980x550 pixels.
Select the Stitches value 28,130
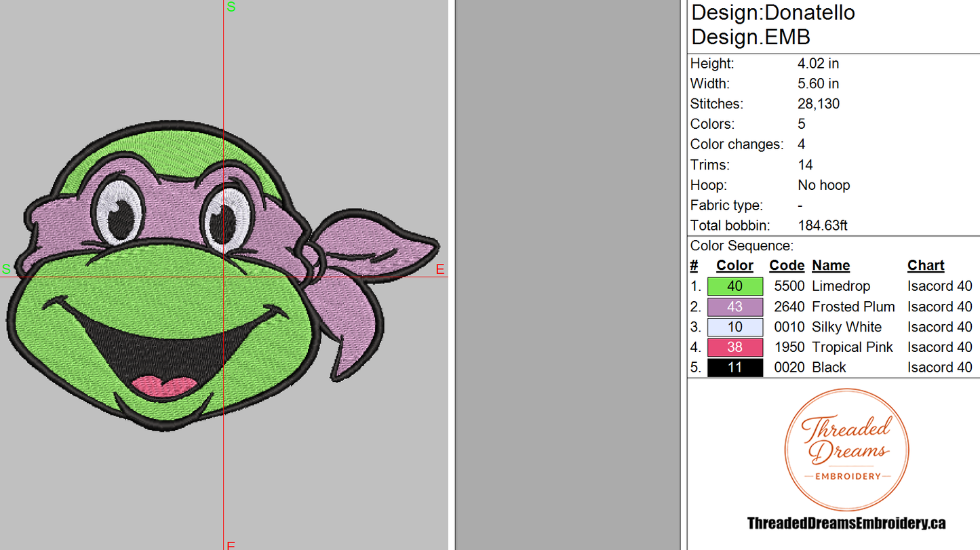(x=819, y=104)
